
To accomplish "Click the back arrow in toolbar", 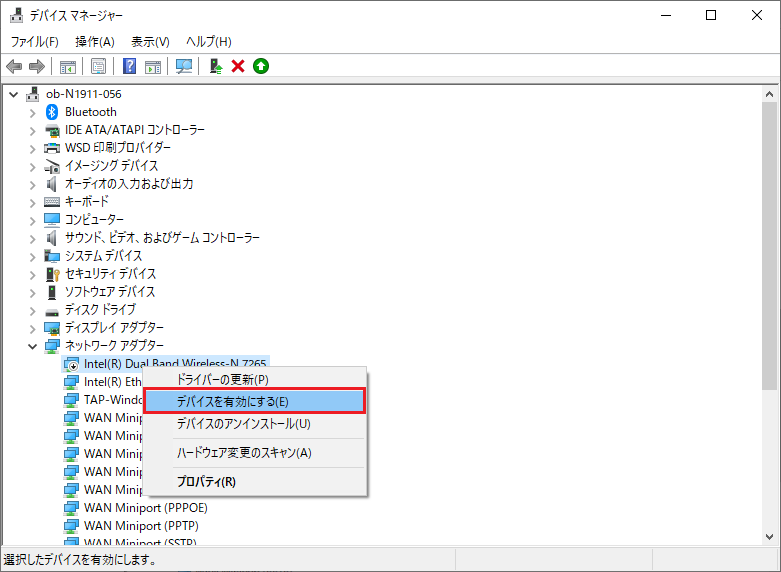I will [14, 66].
